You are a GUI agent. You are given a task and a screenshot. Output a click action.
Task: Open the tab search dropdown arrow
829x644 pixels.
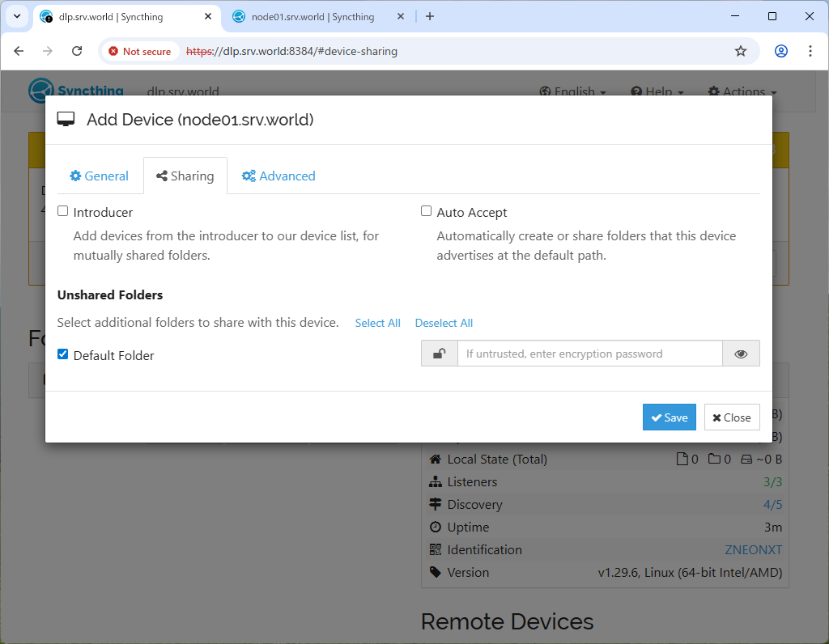click(17, 16)
